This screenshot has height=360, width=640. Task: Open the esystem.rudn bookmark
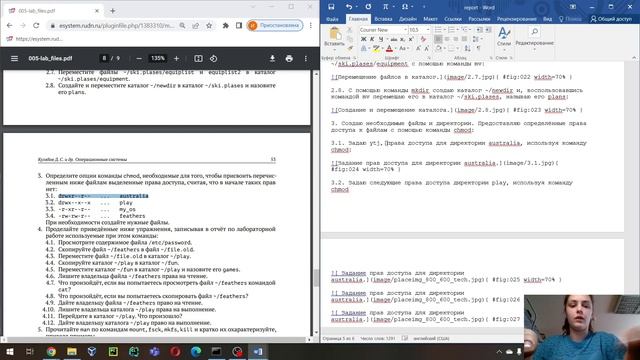tap(35, 39)
